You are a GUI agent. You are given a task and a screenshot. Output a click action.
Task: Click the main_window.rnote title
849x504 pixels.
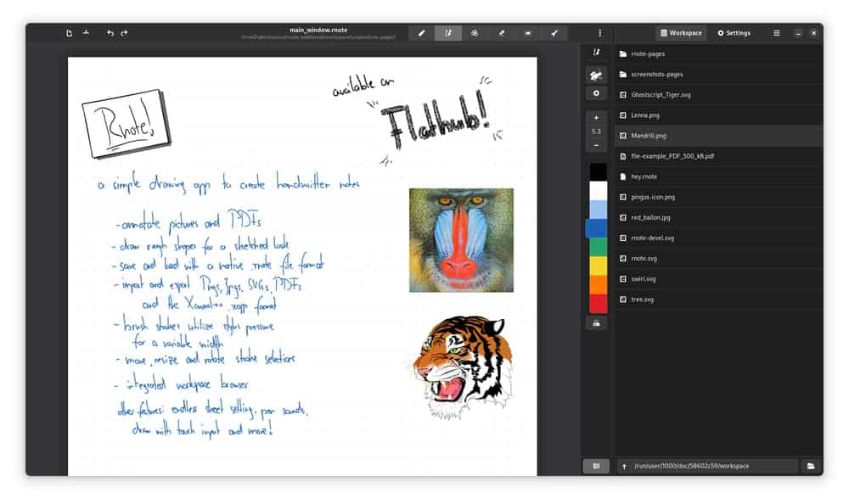coord(318,30)
